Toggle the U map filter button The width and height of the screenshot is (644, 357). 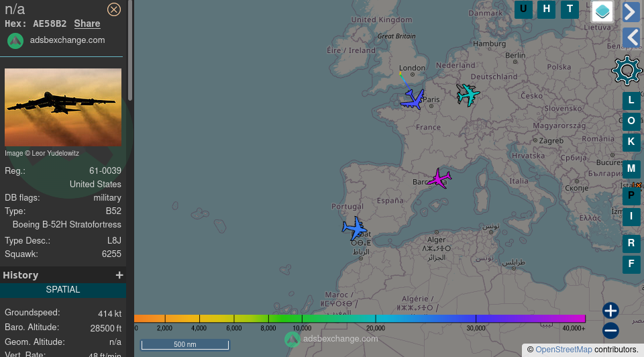(523, 9)
